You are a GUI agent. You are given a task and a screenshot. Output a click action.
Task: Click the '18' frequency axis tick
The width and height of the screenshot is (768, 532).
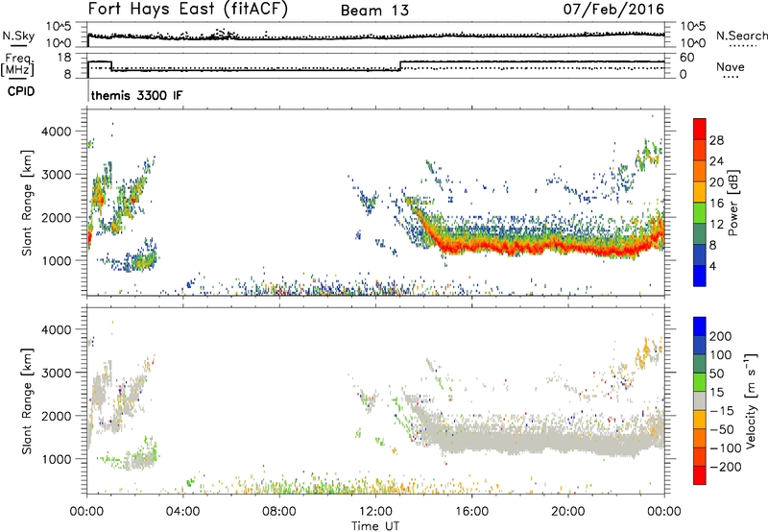[x=64, y=58]
